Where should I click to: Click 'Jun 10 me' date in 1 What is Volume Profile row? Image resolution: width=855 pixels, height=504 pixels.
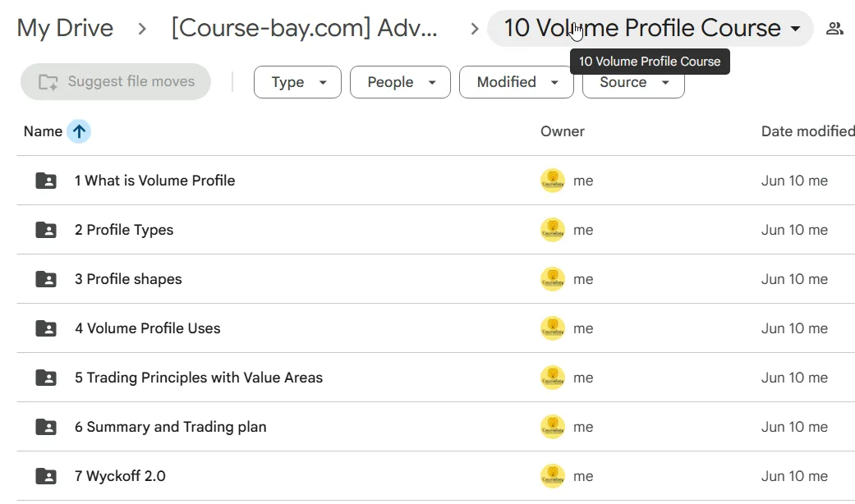click(x=794, y=181)
